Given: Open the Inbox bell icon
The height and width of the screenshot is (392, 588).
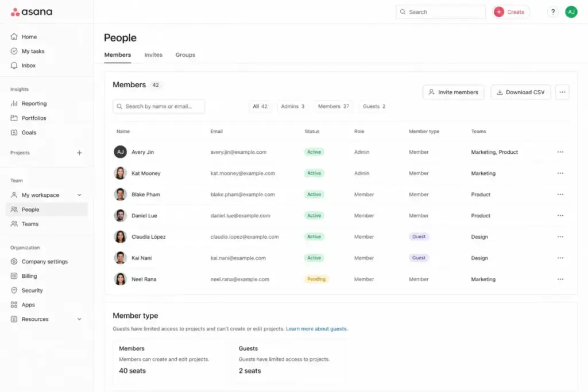Looking at the screenshot, I should click(x=14, y=65).
